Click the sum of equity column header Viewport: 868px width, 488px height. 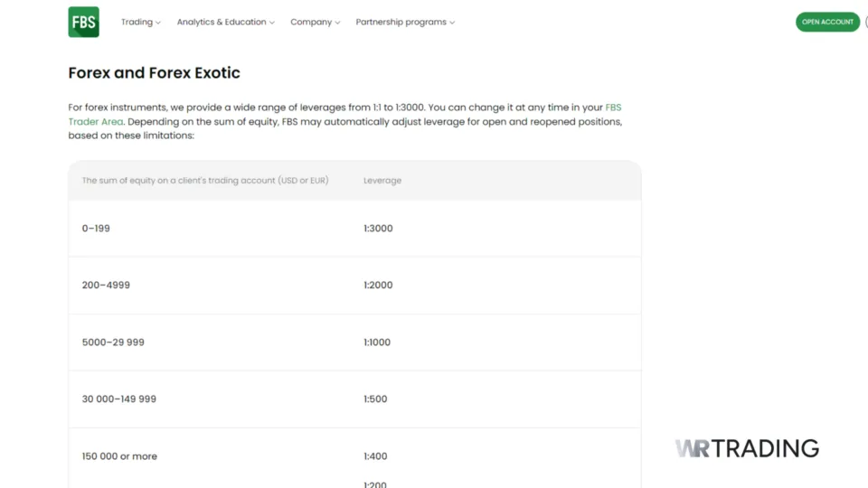point(204,181)
